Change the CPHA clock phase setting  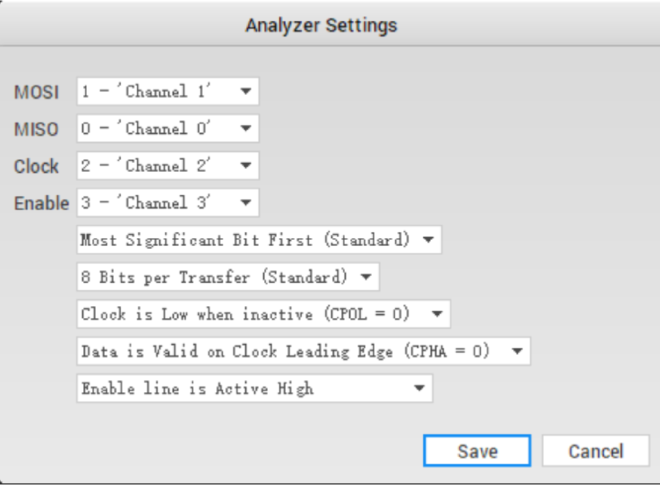click(303, 351)
